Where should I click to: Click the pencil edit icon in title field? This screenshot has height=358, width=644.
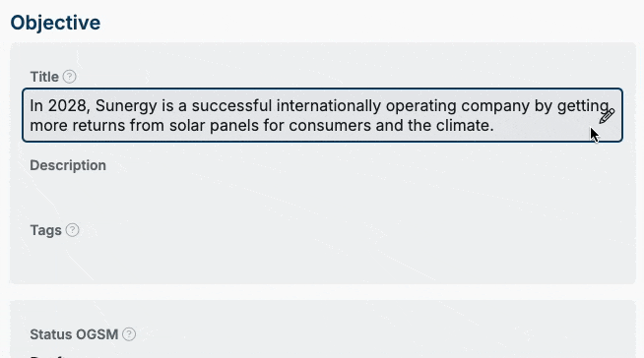pyautogui.click(x=607, y=116)
